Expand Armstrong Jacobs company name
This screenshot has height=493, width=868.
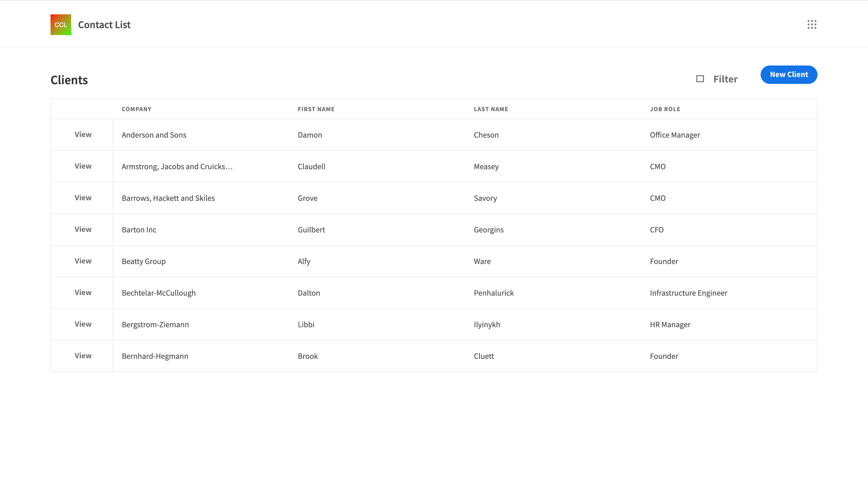pyautogui.click(x=177, y=166)
